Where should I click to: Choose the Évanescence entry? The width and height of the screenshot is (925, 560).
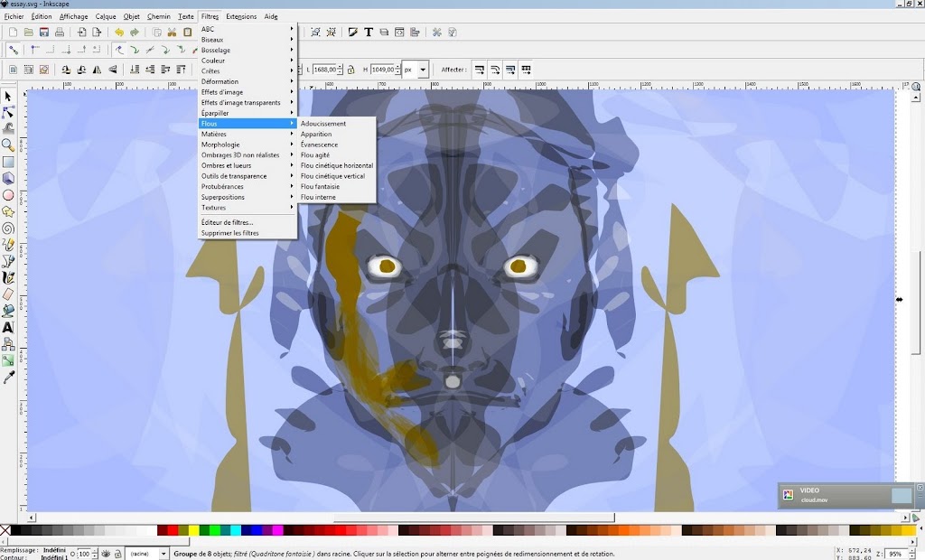(x=337, y=145)
